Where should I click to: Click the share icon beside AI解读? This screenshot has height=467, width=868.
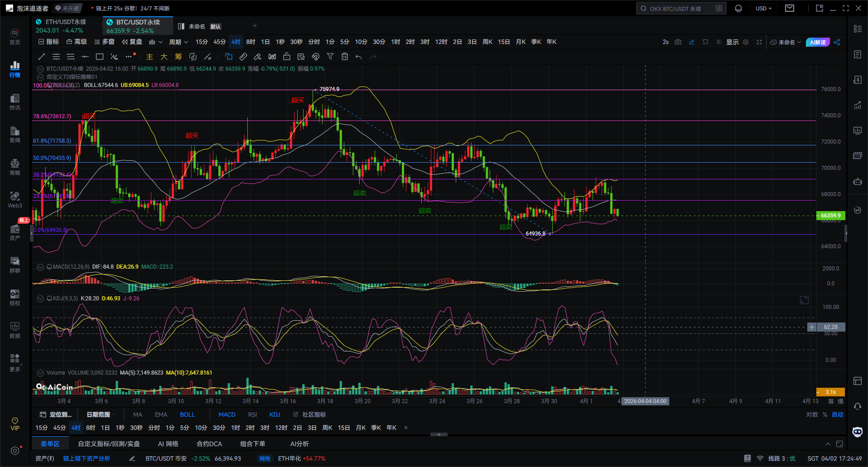[x=837, y=42]
